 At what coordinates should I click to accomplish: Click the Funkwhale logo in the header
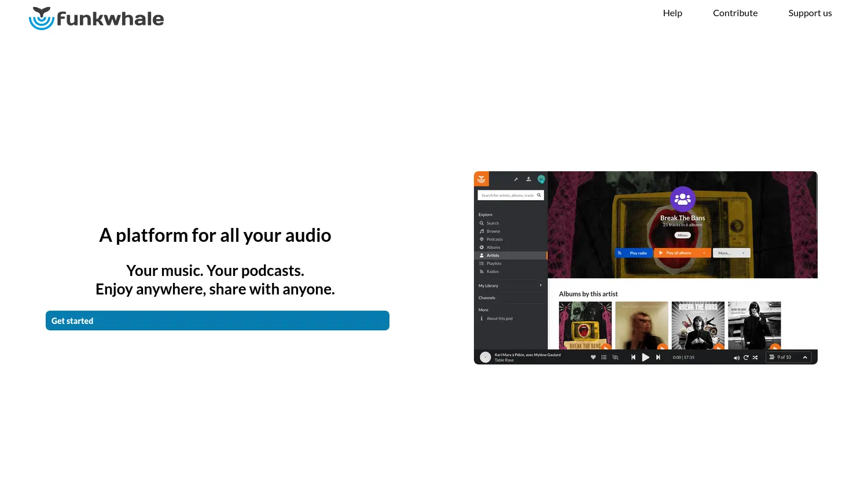coord(97,19)
